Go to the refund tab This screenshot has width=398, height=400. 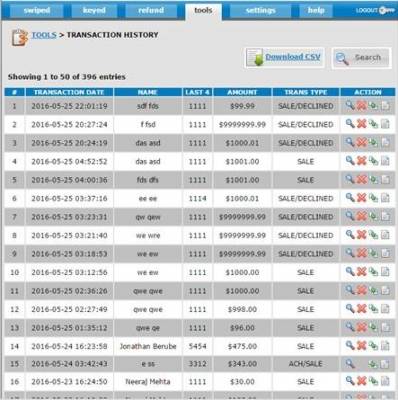coord(151,10)
